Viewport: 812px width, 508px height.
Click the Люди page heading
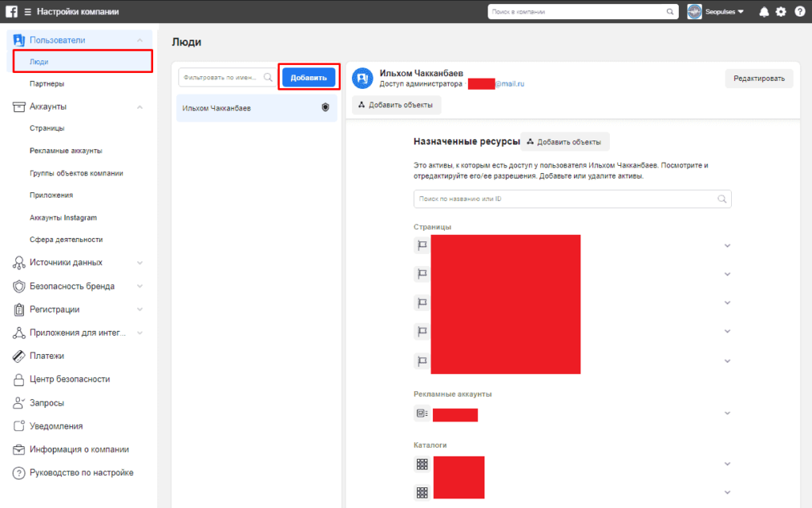coord(186,42)
